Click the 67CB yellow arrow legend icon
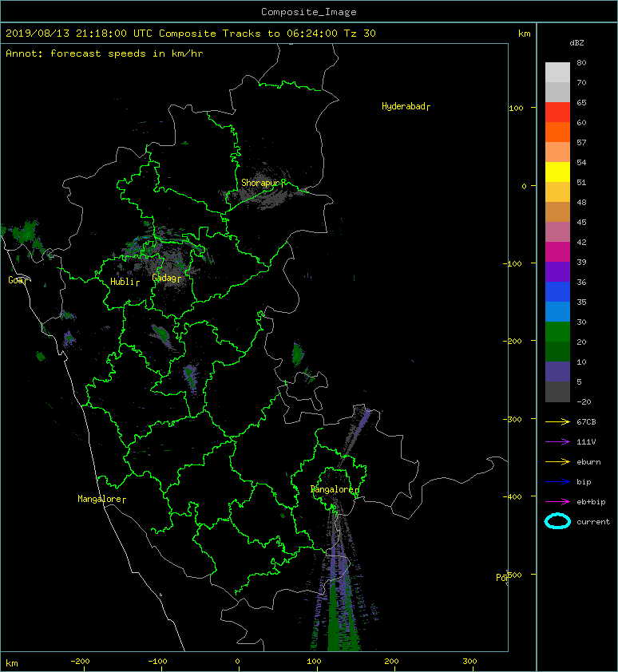This screenshot has height=672, width=618. (557, 422)
